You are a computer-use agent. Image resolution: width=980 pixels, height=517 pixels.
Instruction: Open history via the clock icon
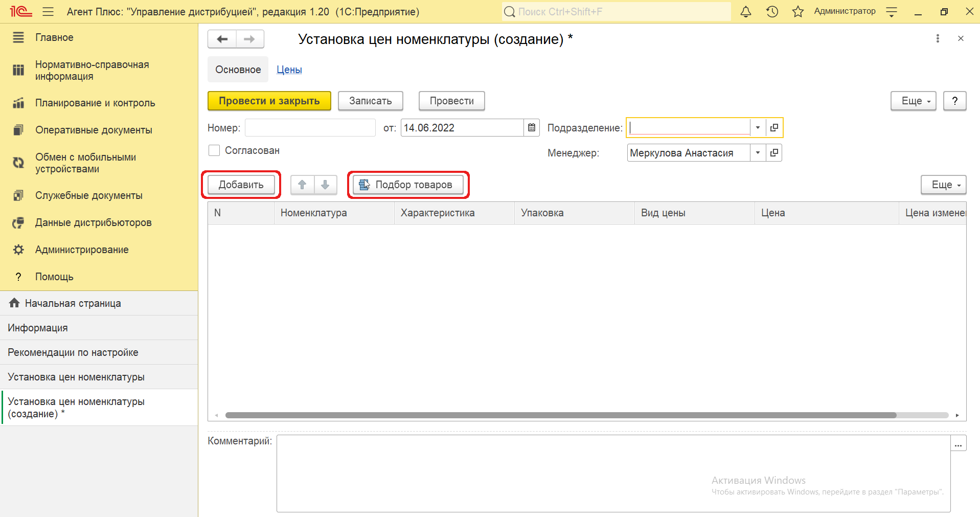coord(772,12)
